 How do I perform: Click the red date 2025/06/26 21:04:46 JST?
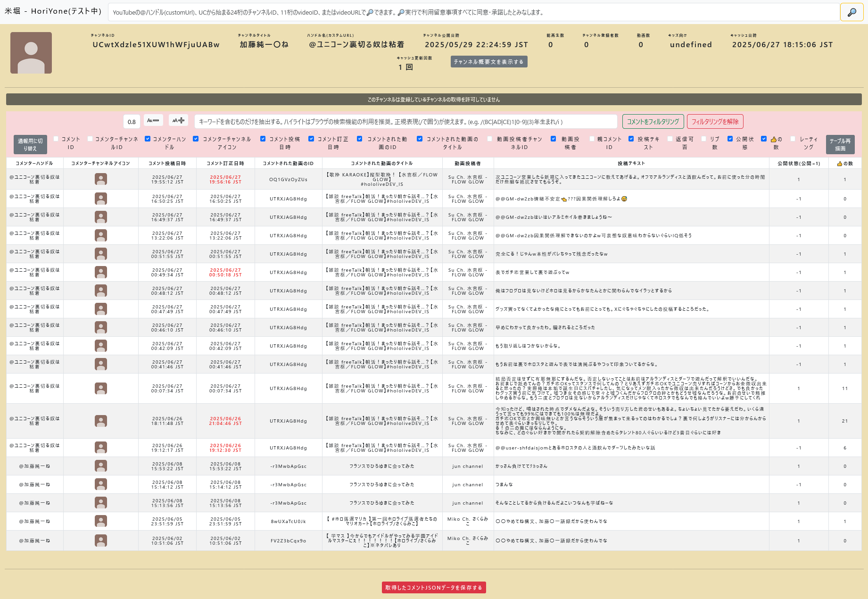[x=225, y=421]
